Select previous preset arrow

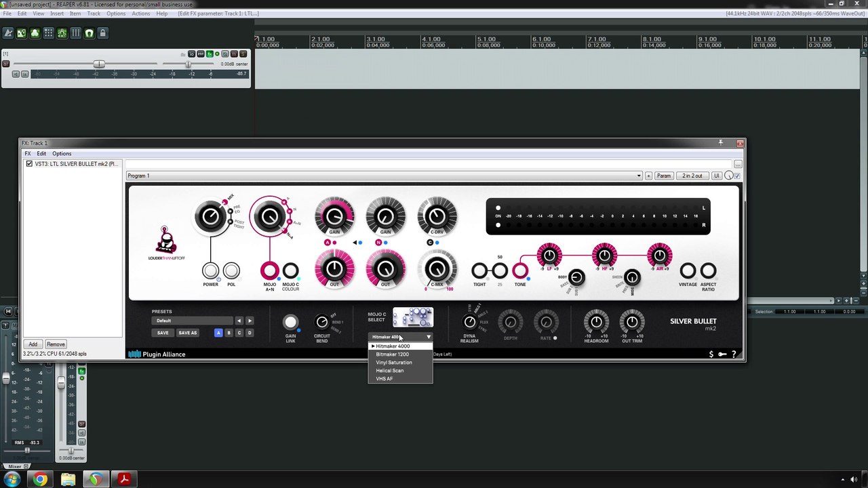[239, 321]
